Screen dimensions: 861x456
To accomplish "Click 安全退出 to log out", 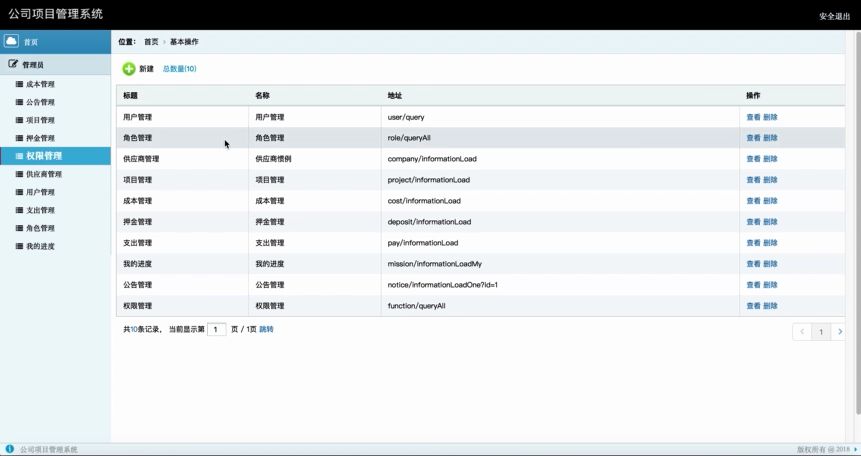I will (x=834, y=16).
